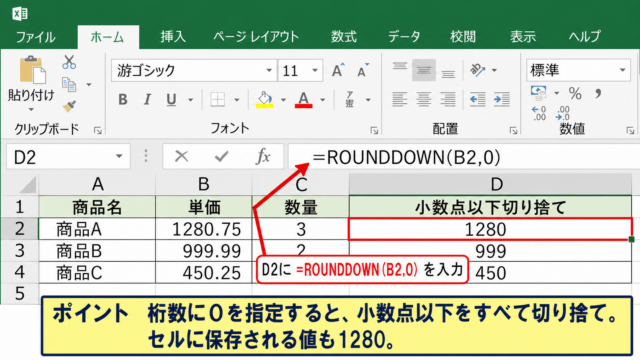The width and height of the screenshot is (640, 360).
Task: Select column B header
Action: [x=204, y=184]
